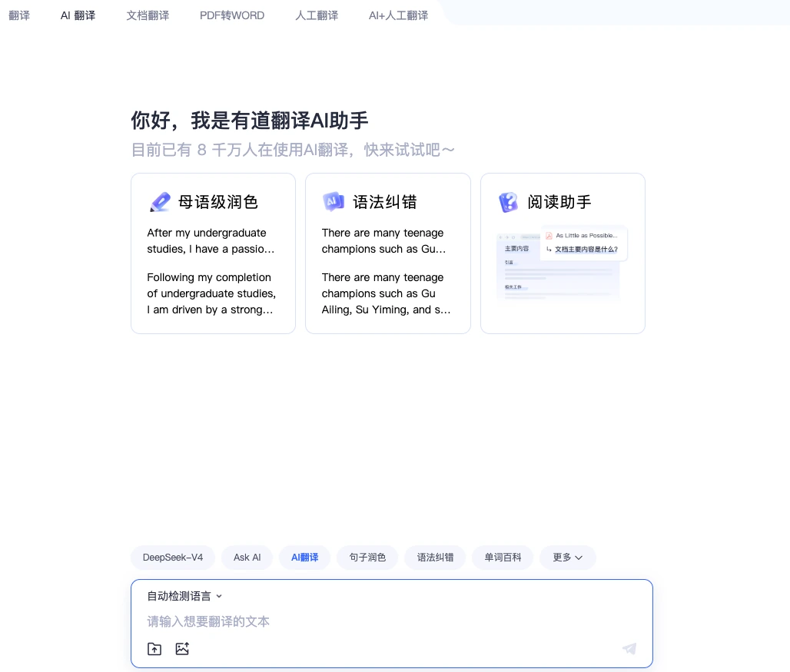Click sample text ending 'such as Gu...'
790x672 pixels.
[x=384, y=240]
